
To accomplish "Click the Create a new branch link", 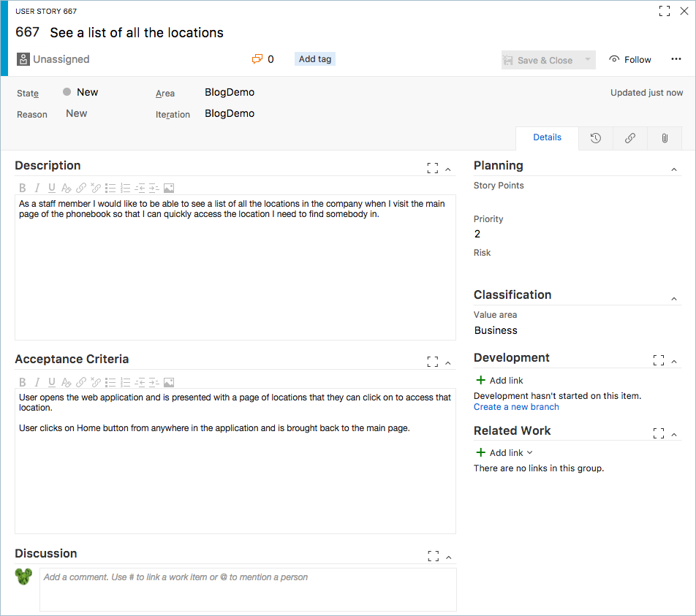I will [516, 407].
